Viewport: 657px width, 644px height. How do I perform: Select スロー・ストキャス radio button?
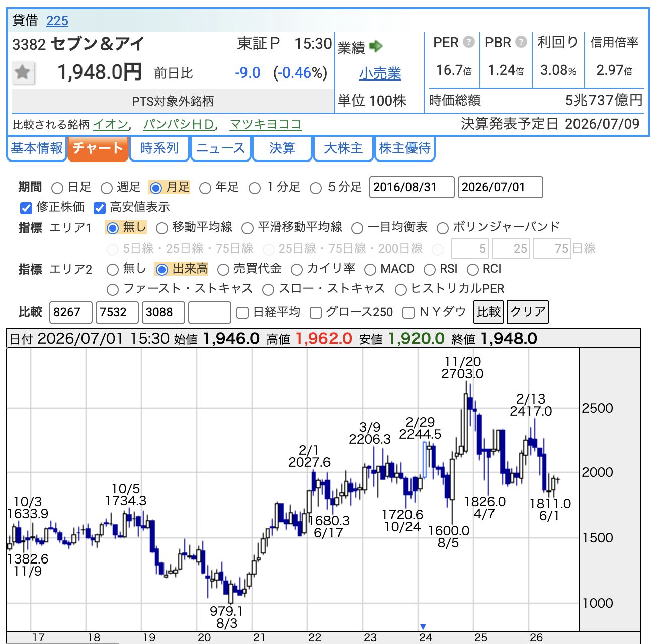click(x=268, y=290)
